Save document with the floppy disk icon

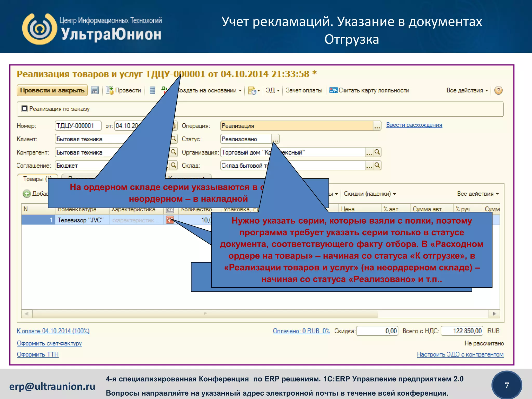click(x=95, y=90)
